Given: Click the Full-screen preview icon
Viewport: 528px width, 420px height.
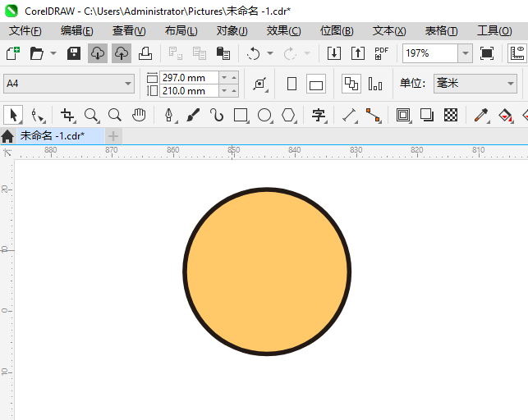Looking at the screenshot, I should click(x=487, y=53).
